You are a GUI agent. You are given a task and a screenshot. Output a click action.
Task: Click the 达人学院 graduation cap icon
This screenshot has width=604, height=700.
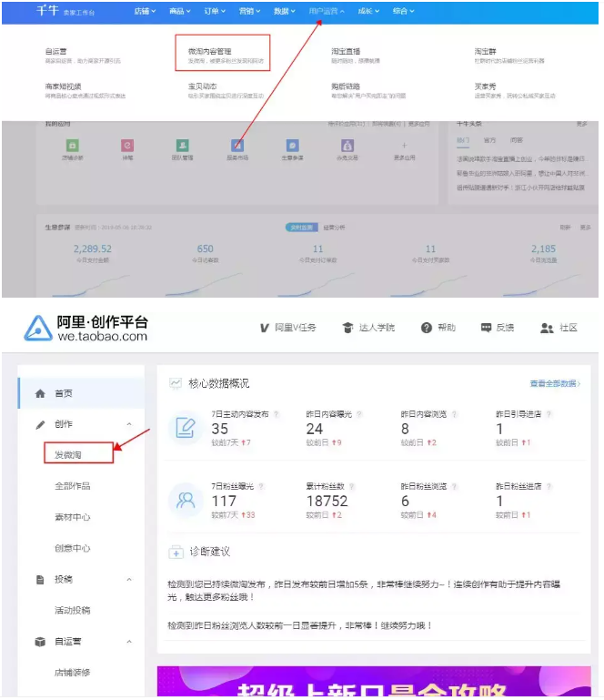point(347,328)
